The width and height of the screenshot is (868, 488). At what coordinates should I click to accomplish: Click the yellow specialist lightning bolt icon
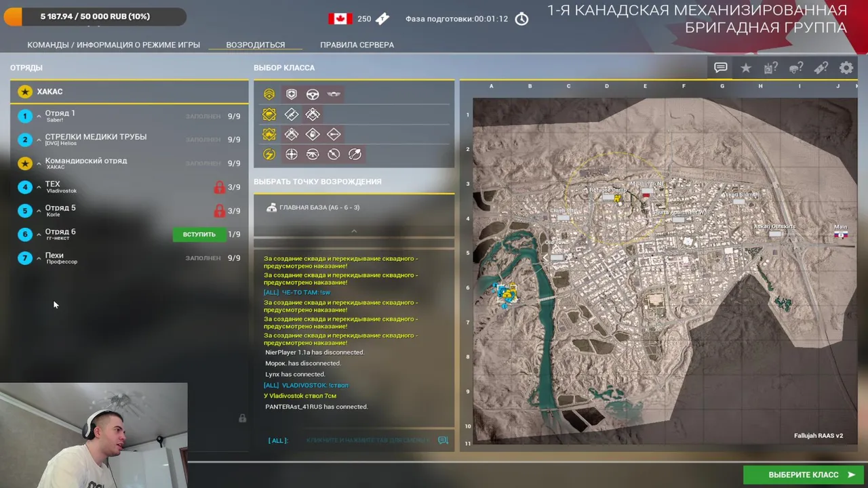pyautogui.click(x=269, y=155)
